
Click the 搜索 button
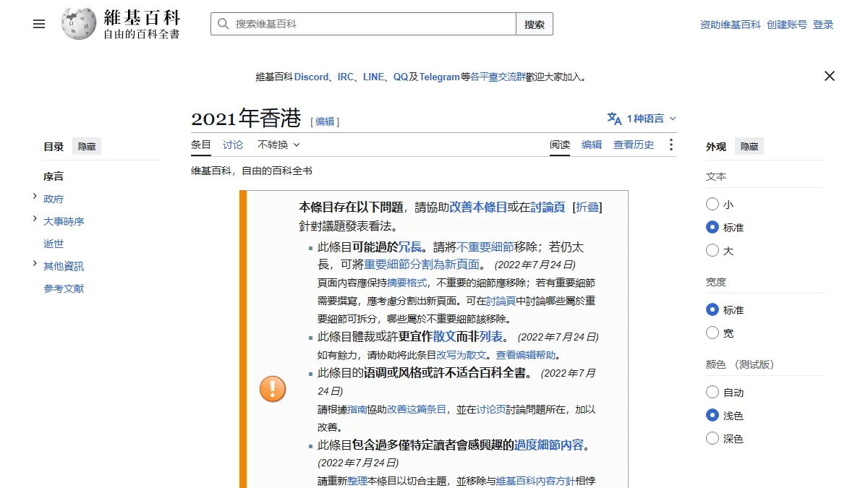click(x=535, y=24)
